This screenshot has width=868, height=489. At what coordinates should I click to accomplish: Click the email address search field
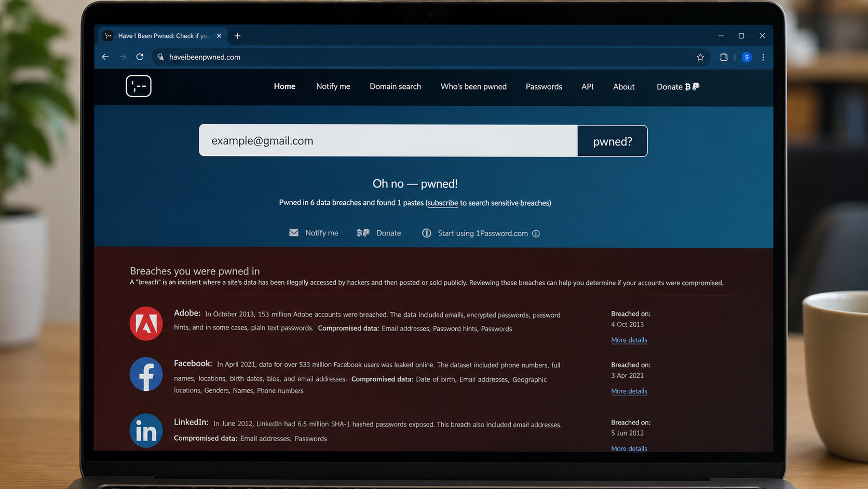click(x=388, y=140)
